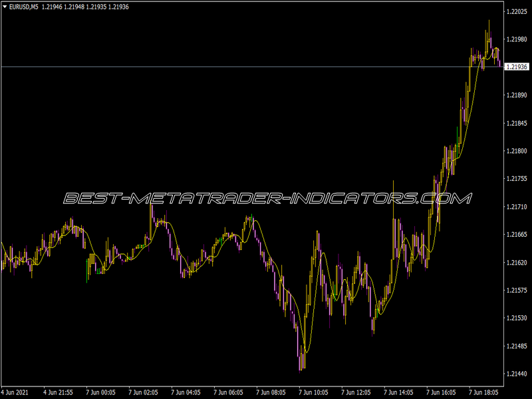
Task: Click the 7 Jun 04:05 time label
Action: 186,392
